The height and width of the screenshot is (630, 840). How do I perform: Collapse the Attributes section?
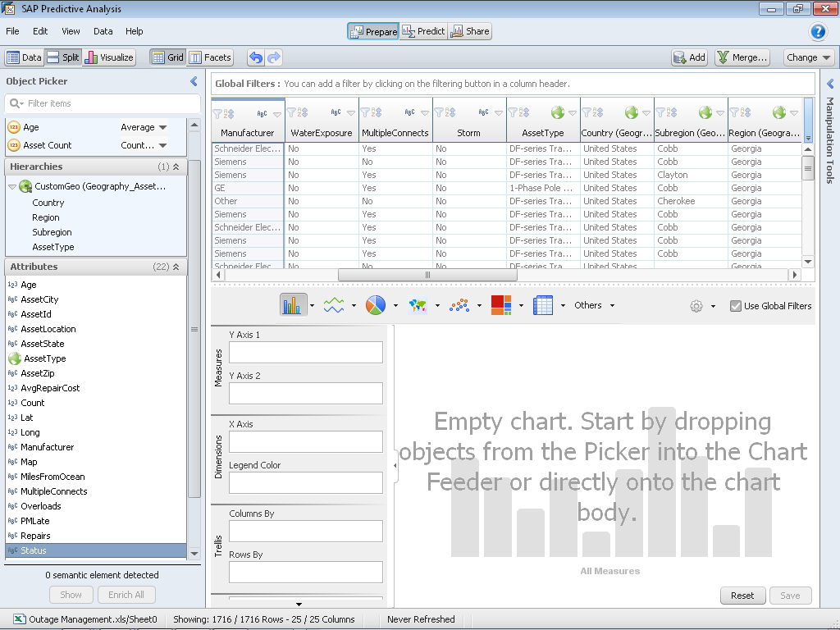click(x=176, y=267)
